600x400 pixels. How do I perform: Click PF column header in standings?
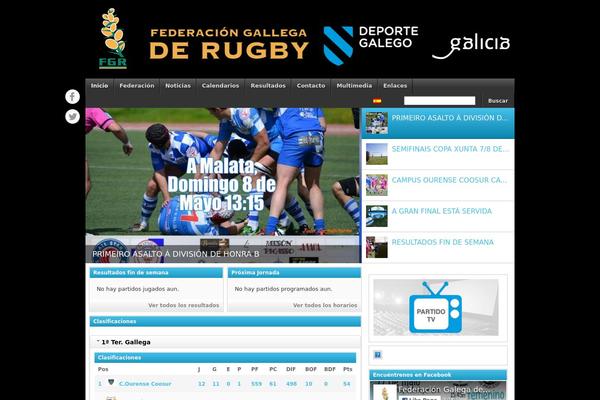pos(254,369)
